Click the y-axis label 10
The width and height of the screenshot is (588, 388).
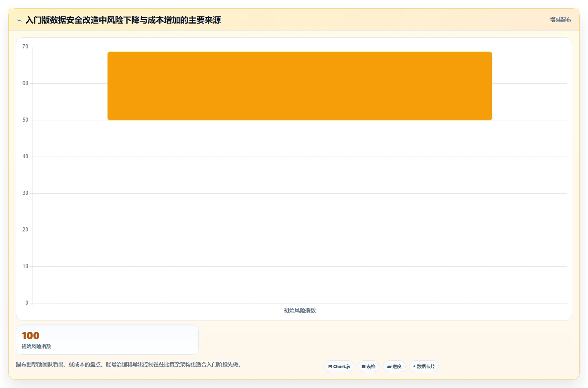pos(25,266)
